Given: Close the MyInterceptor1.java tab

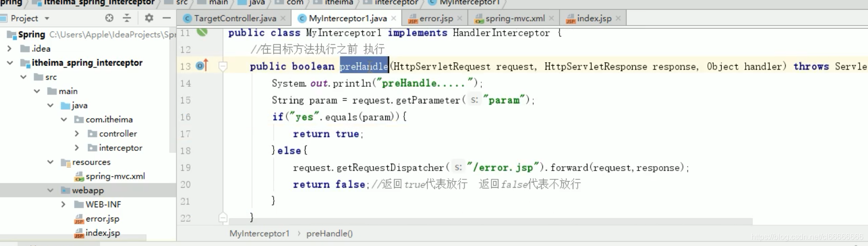Looking at the screenshot, I should (394, 19).
